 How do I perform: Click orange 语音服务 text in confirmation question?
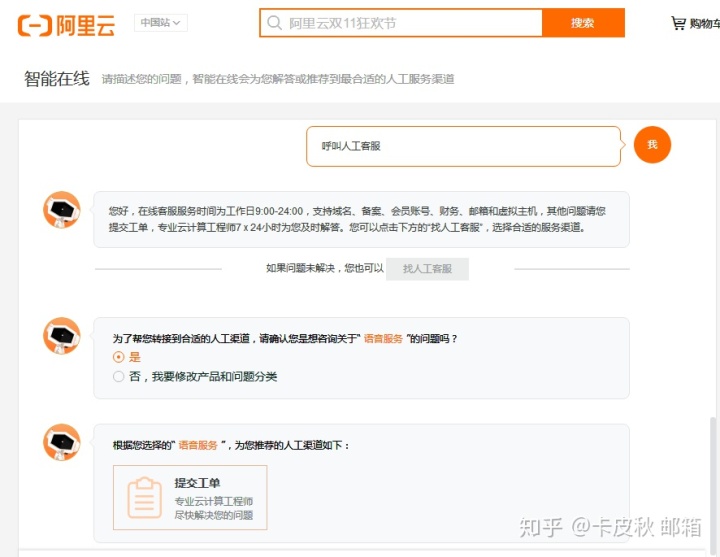(x=383, y=339)
